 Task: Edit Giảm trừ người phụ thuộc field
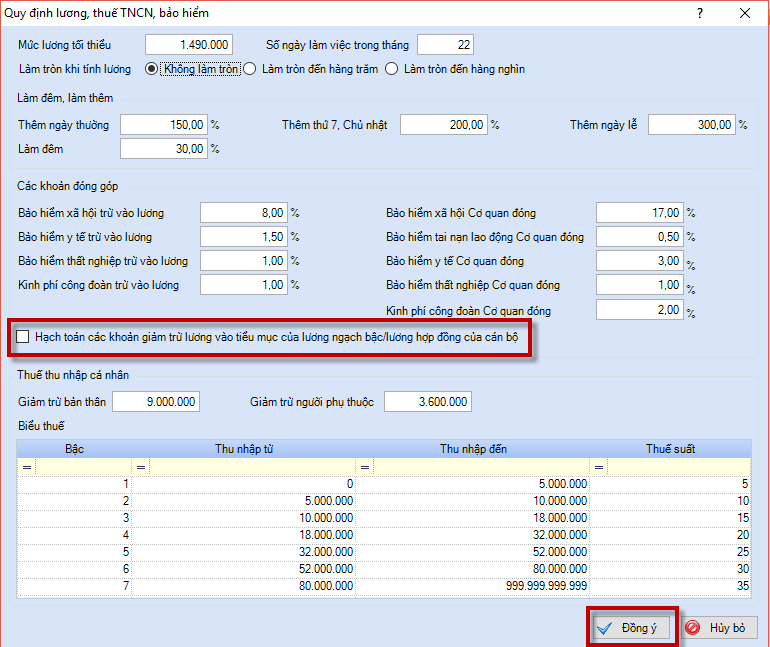tap(428, 402)
